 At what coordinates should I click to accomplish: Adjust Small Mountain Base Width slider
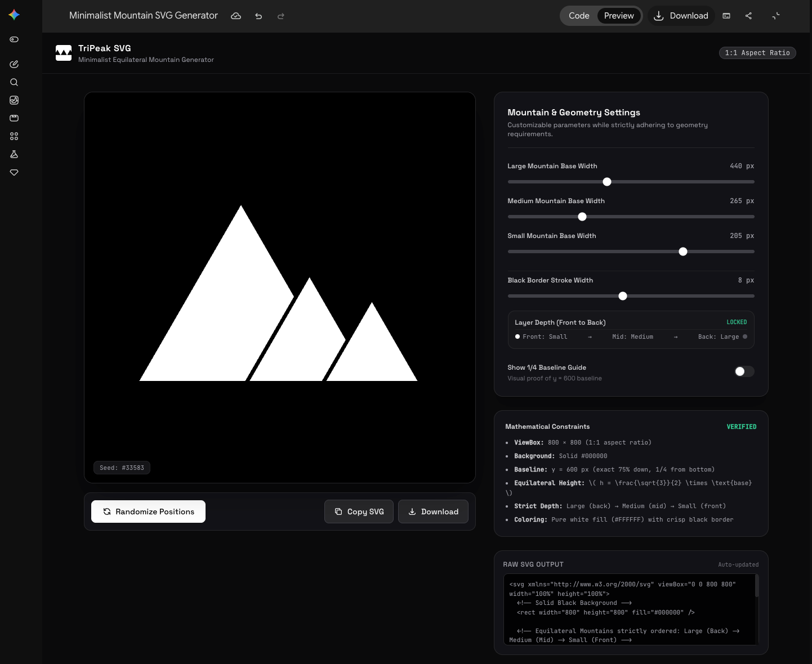pyautogui.click(x=631, y=252)
